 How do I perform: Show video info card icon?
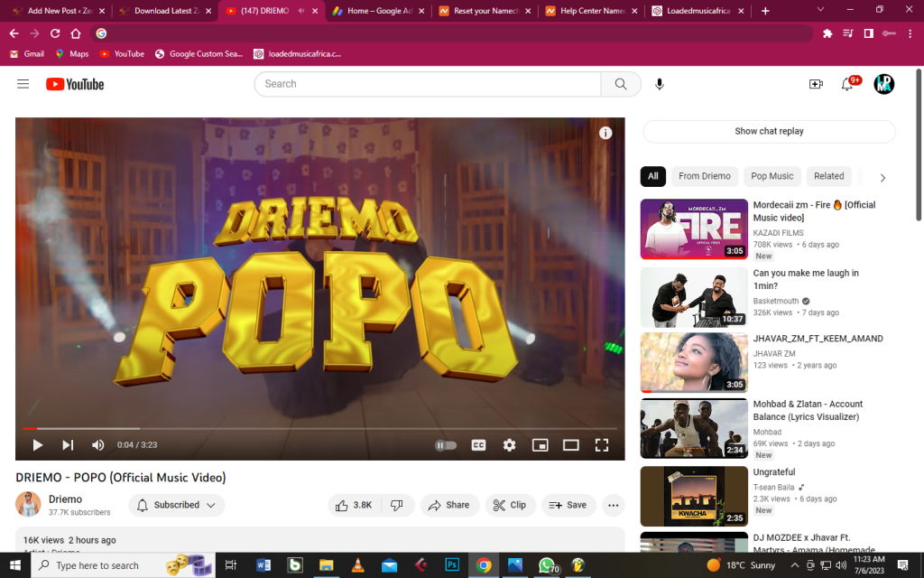pyautogui.click(x=605, y=133)
